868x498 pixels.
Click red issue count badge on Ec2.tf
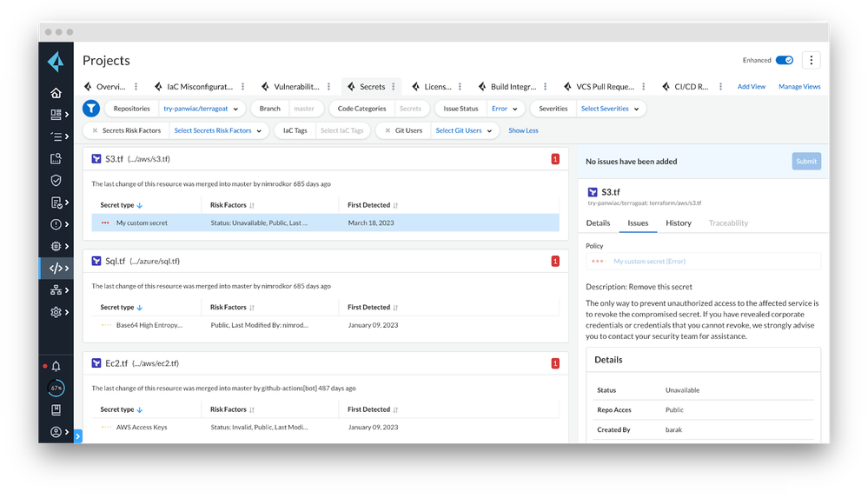555,363
